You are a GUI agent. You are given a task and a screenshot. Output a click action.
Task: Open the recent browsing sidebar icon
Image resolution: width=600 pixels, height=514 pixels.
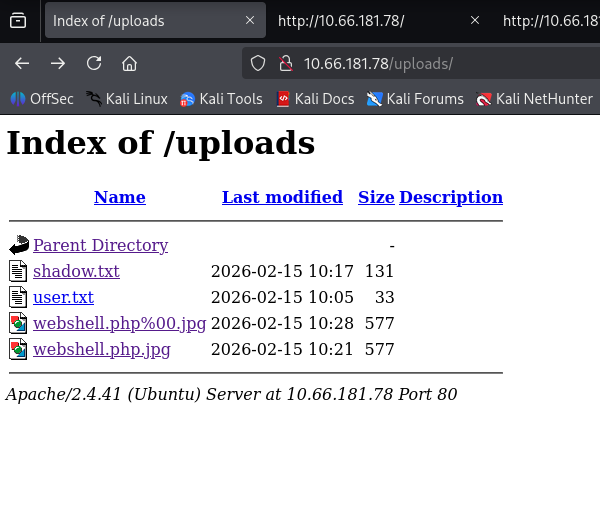pos(18,20)
